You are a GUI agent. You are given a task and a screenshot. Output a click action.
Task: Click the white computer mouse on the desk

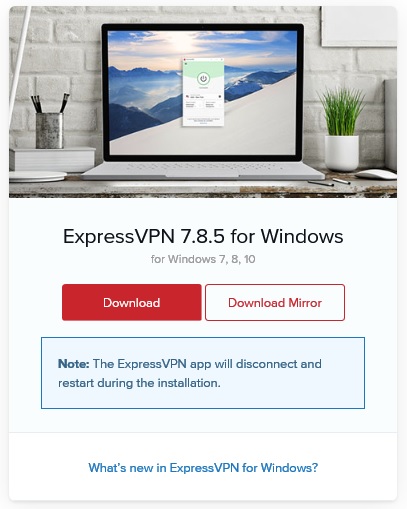pyautogui.click(x=376, y=174)
